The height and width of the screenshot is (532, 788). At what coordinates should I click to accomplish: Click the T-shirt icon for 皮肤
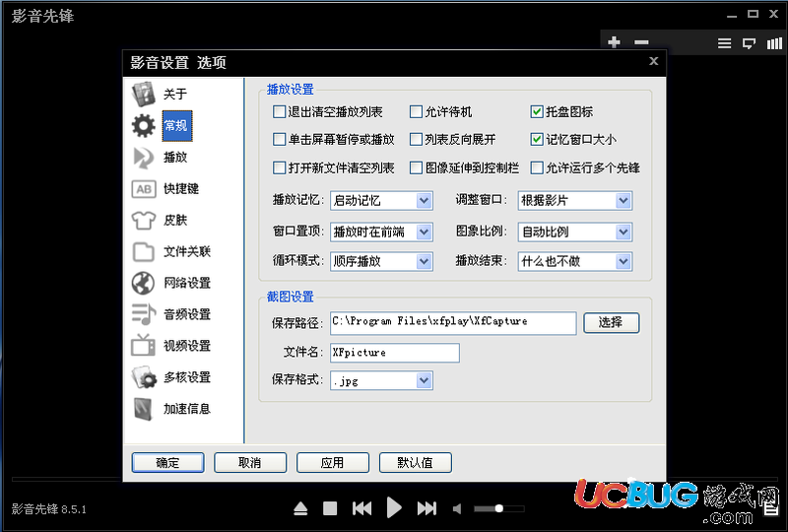pyautogui.click(x=143, y=221)
